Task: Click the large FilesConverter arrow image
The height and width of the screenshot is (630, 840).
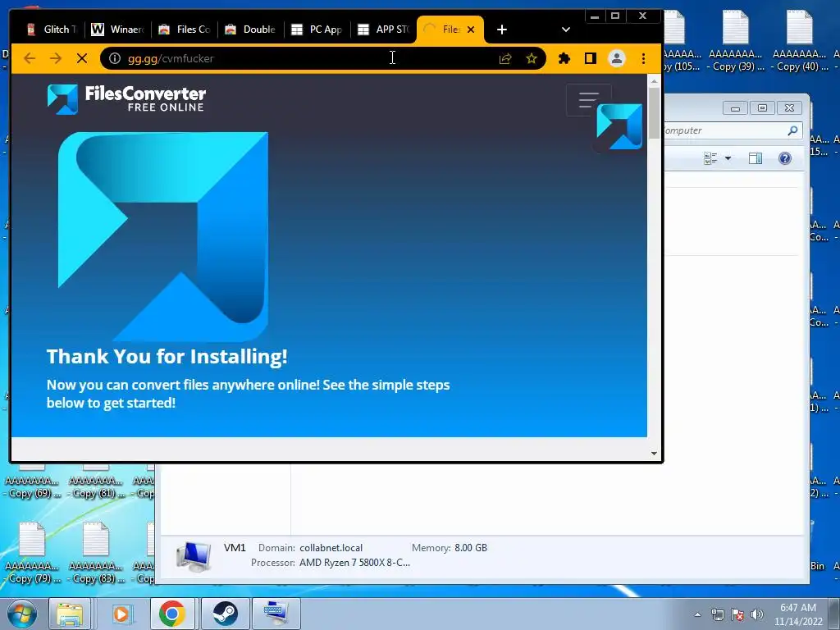Action: (x=163, y=236)
